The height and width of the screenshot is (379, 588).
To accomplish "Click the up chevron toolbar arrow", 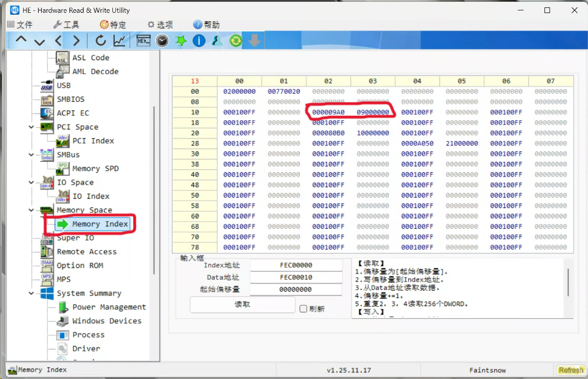I will click(x=21, y=40).
